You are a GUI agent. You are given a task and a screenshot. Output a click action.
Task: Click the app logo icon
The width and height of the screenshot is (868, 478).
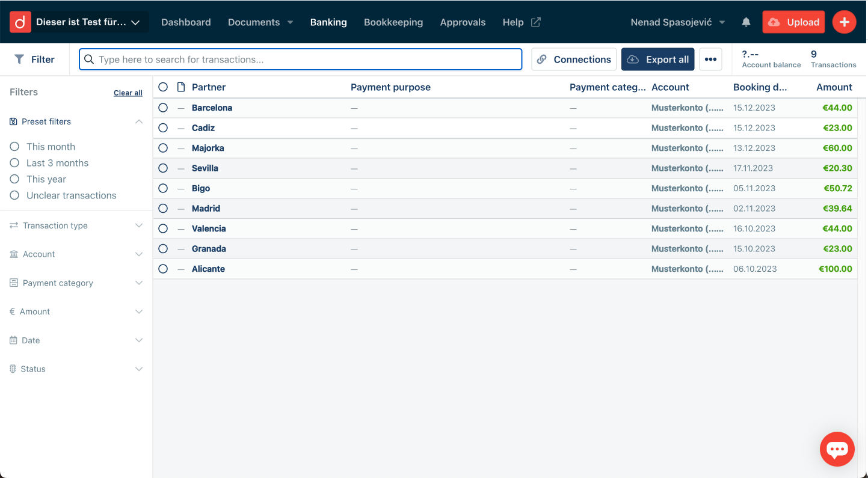[x=20, y=22]
